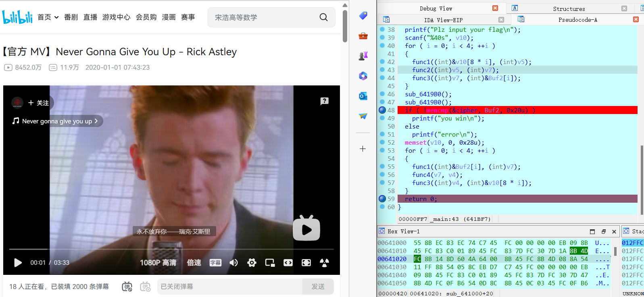Viewport: 644px width, 297px height.
Task: Switch to the IDA View-EIP tab
Action: [x=443, y=20]
